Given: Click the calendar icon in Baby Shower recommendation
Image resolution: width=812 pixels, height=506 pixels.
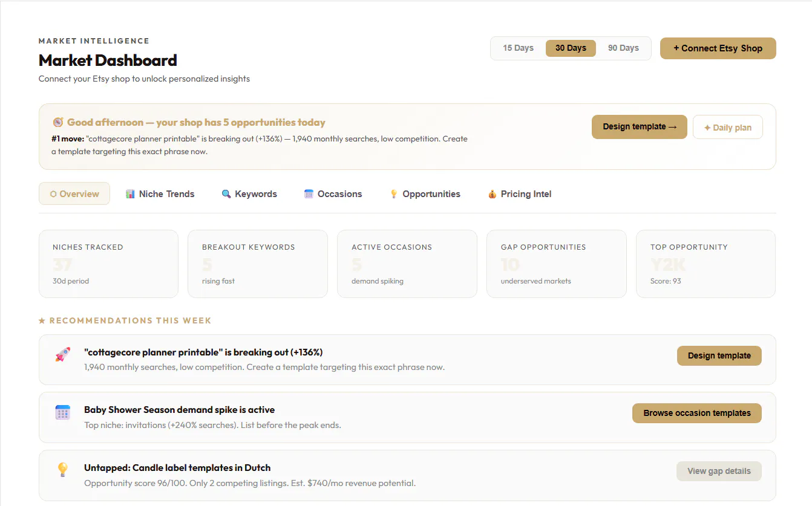Looking at the screenshot, I should click(x=63, y=413).
